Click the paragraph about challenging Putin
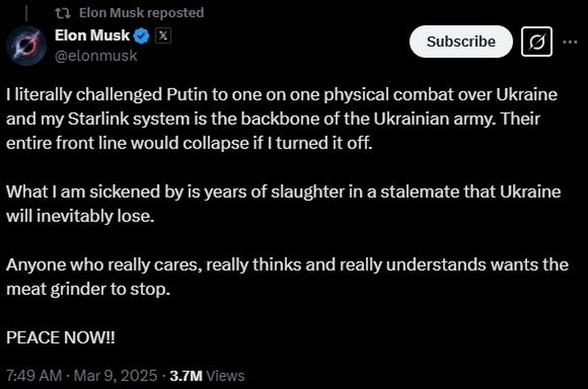This screenshot has width=588, height=389. [282, 119]
